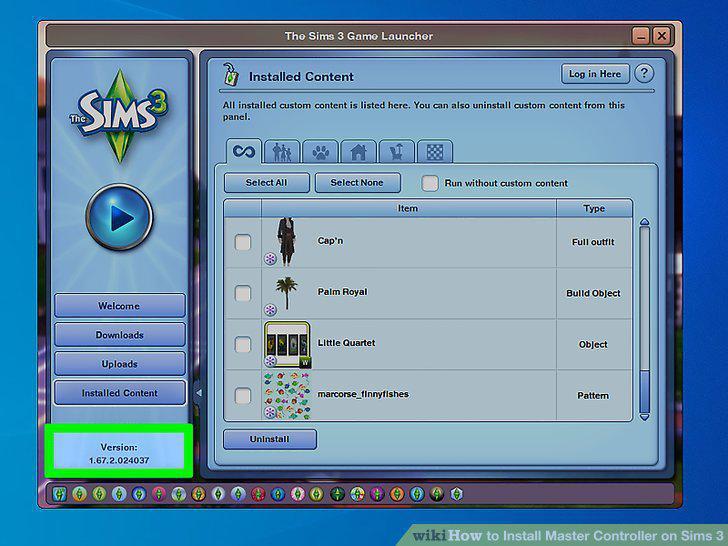Select the Palm Royal palm tree thumbnail
This screenshot has height=546, width=728.
pos(286,292)
